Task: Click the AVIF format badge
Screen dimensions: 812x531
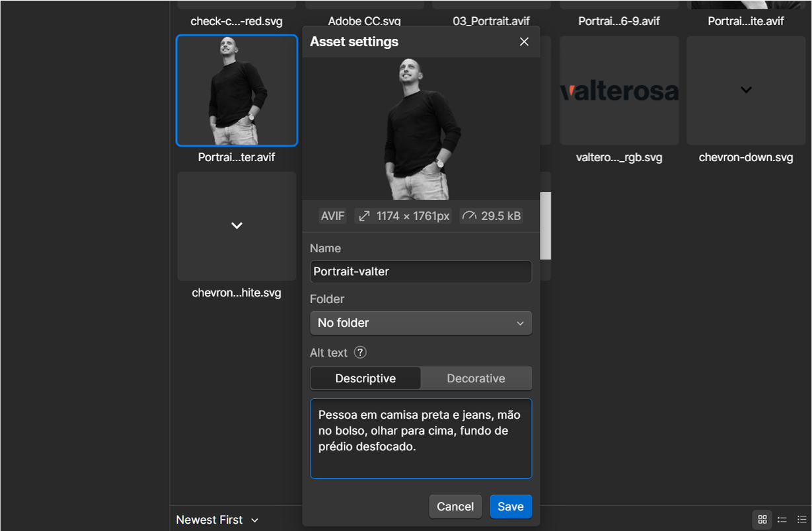Action: (x=333, y=216)
